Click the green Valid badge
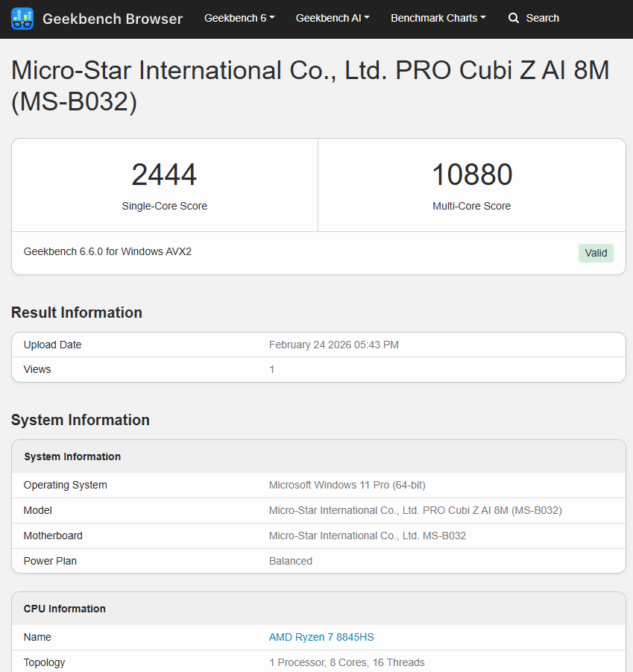Image resolution: width=633 pixels, height=672 pixels. click(596, 253)
